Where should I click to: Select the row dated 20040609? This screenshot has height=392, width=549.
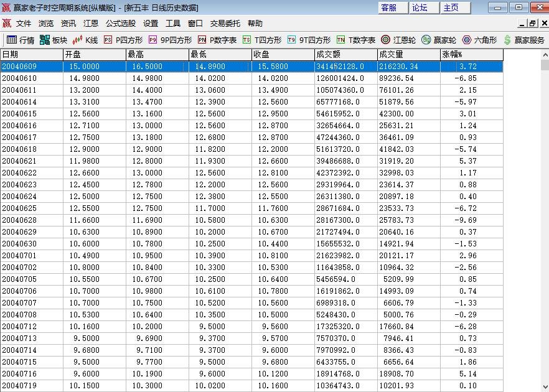[251, 67]
